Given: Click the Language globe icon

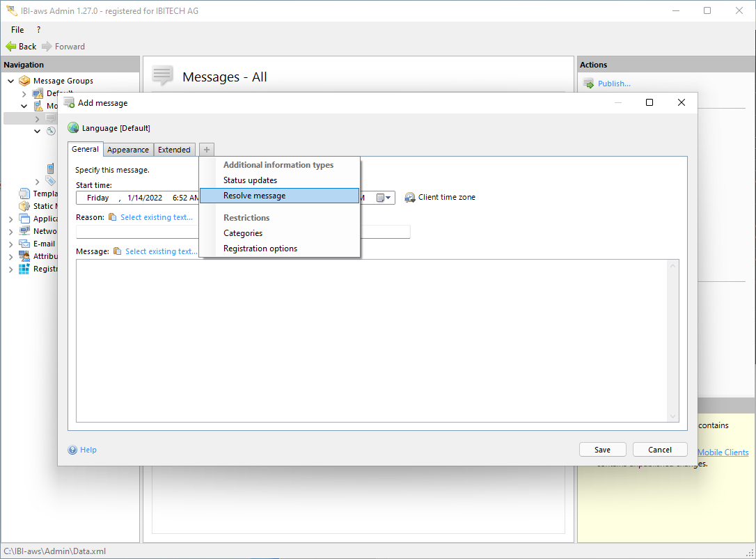Looking at the screenshot, I should 73,128.
